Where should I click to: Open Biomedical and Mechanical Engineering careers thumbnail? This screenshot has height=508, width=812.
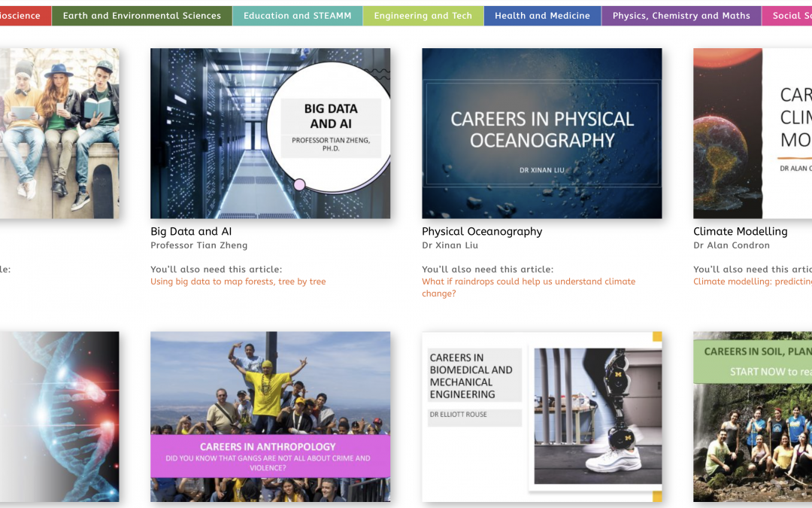pyautogui.click(x=541, y=416)
